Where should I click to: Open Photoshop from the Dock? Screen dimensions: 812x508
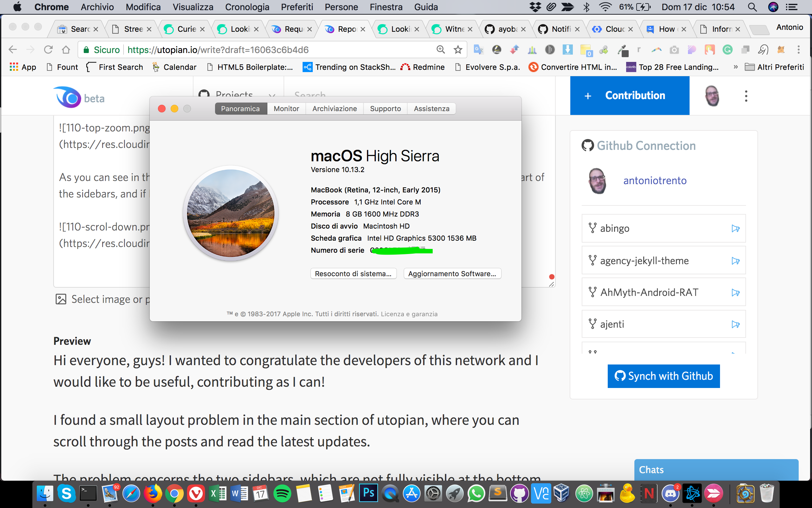(x=369, y=493)
